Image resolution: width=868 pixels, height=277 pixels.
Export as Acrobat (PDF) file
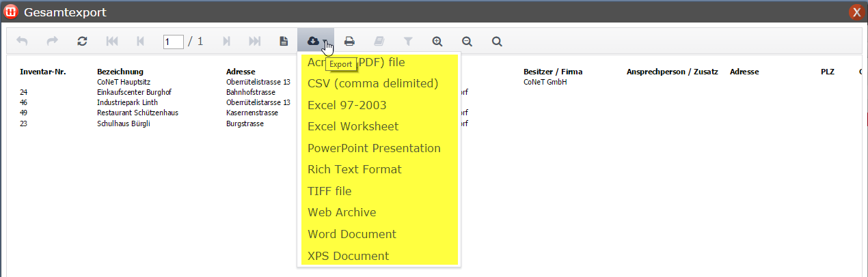380,62
